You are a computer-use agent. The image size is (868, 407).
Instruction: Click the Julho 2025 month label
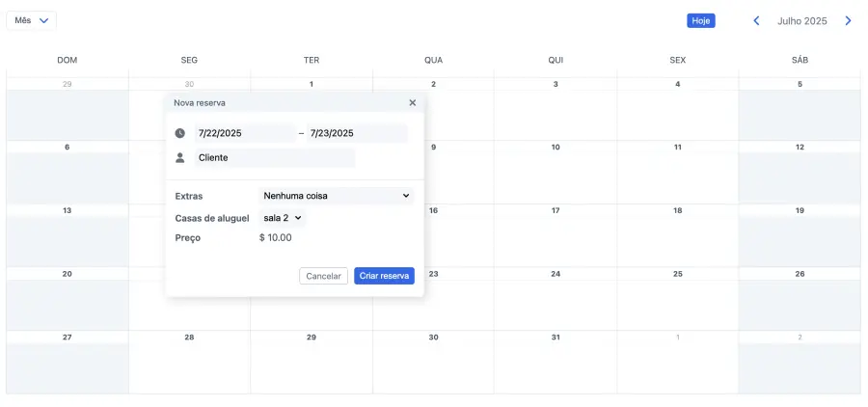pos(801,20)
